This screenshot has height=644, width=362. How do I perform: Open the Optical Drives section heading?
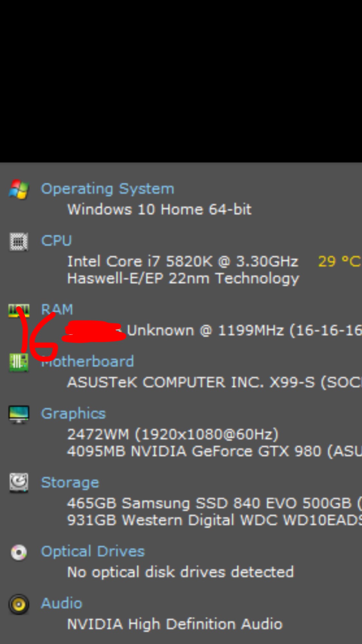[93, 552]
